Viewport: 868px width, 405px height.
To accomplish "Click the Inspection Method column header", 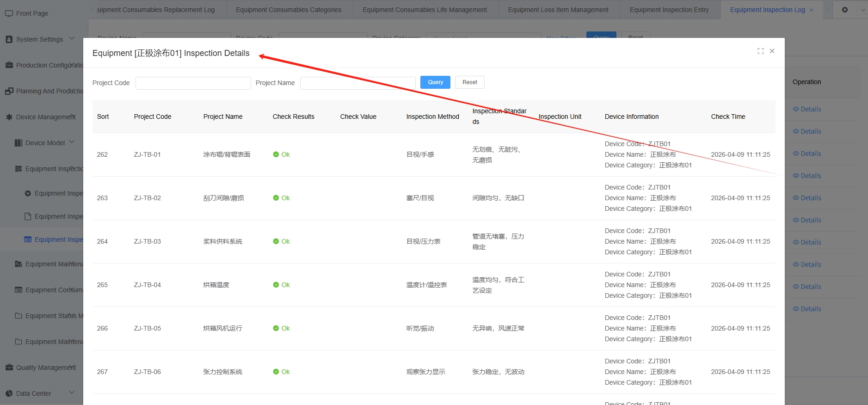I will click(x=433, y=117).
